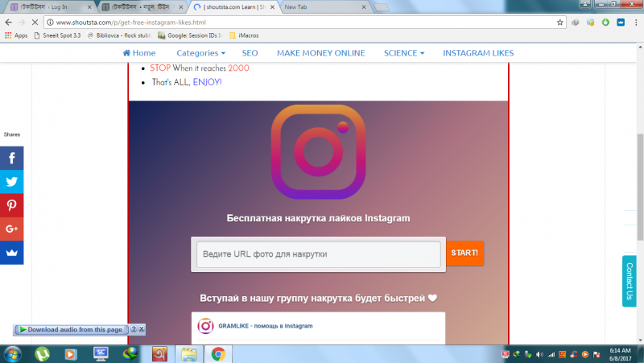Share the page on Twitter
644x363 pixels.
[x=11, y=182]
